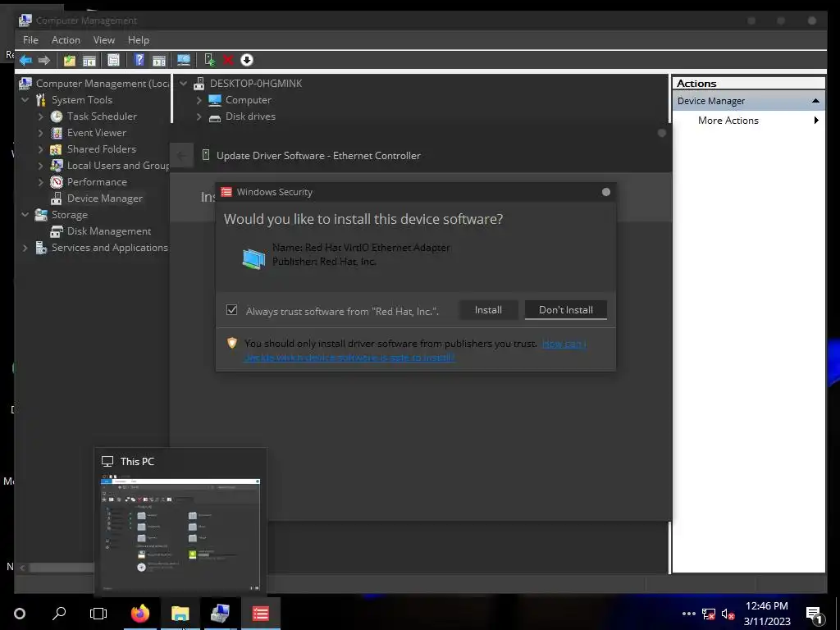Click the Install button
The height and width of the screenshot is (630, 840).
point(488,309)
